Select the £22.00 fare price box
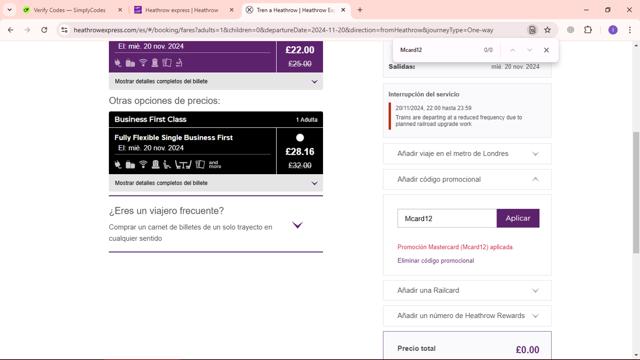 point(300,56)
